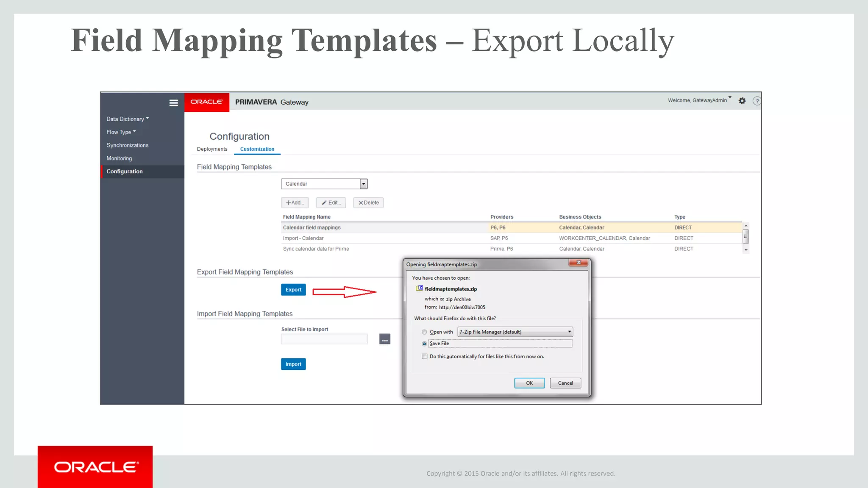Click the 'SAP, P6' providers cell
Viewport: 868px width, 488px height.
pos(499,238)
